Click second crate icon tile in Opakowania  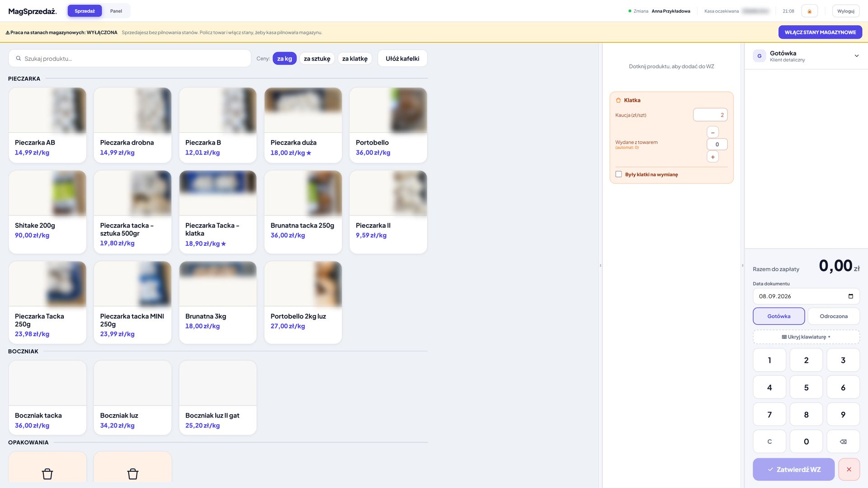tap(132, 468)
